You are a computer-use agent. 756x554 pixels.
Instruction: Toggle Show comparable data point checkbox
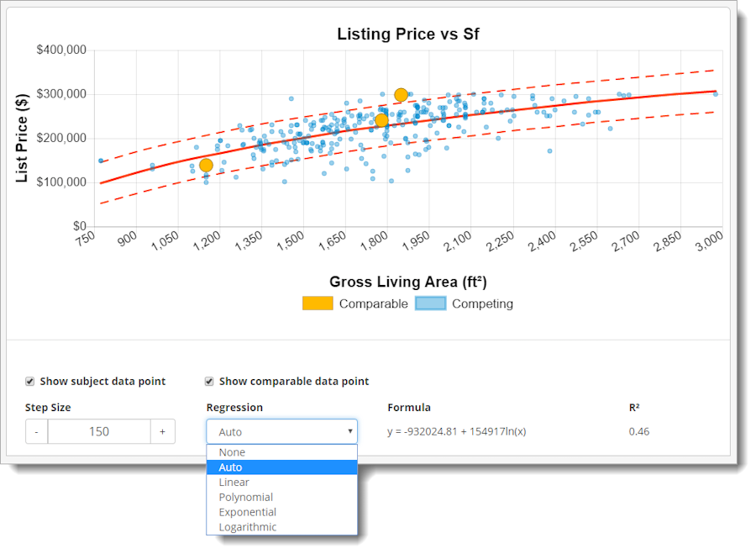(x=209, y=382)
